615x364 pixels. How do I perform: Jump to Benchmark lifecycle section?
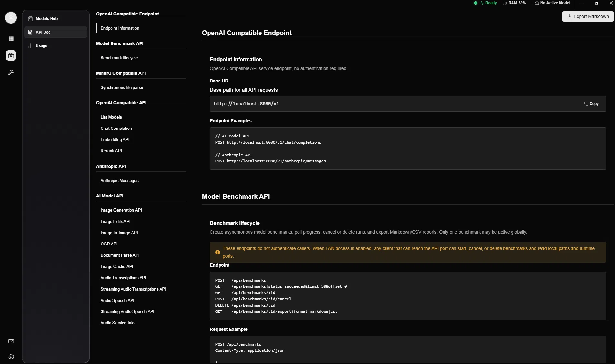pos(119,58)
